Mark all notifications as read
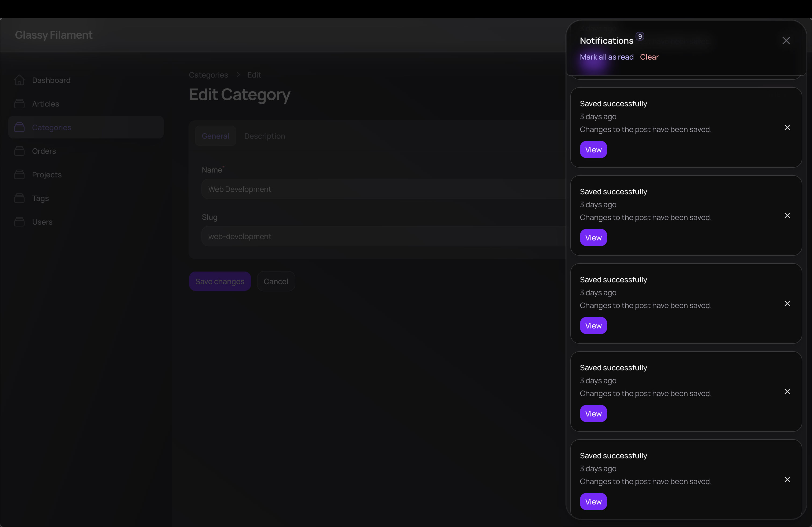 pos(607,57)
